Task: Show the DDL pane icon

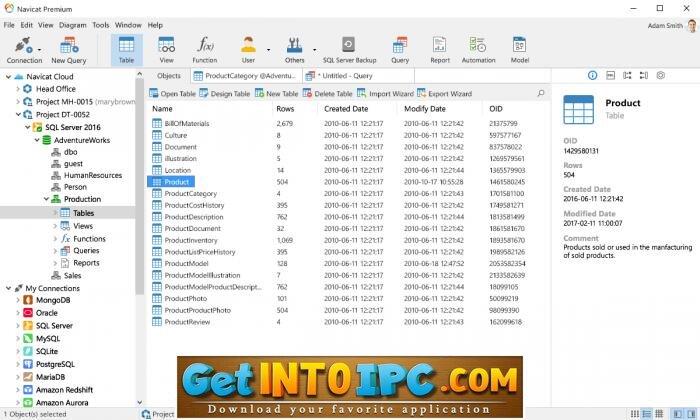Action: 610,75
